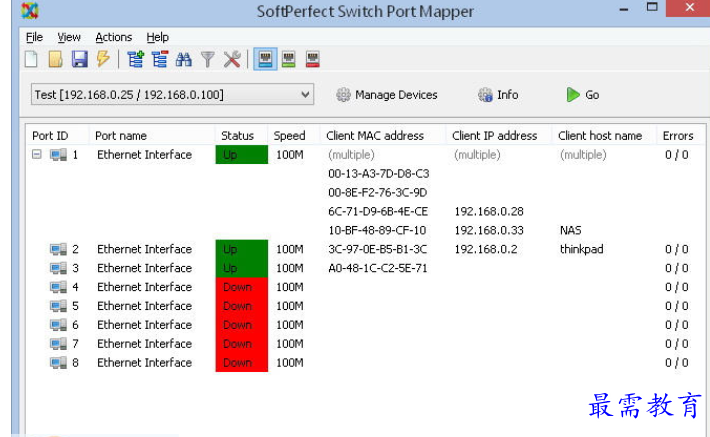Viewport: 710px width, 437px height.
Task: Click IP address 192.168.0.2
Action: pos(486,249)
